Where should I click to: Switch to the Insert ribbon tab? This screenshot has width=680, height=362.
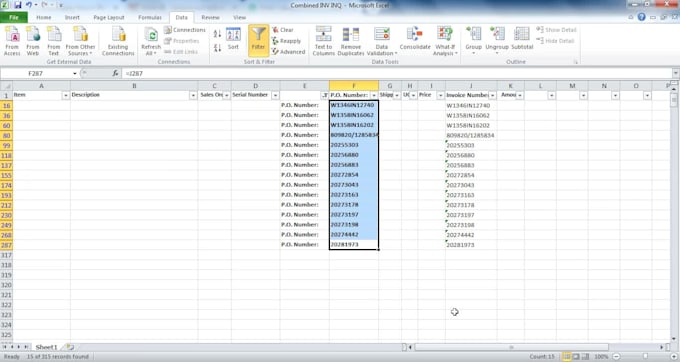[x=72, y=17]
